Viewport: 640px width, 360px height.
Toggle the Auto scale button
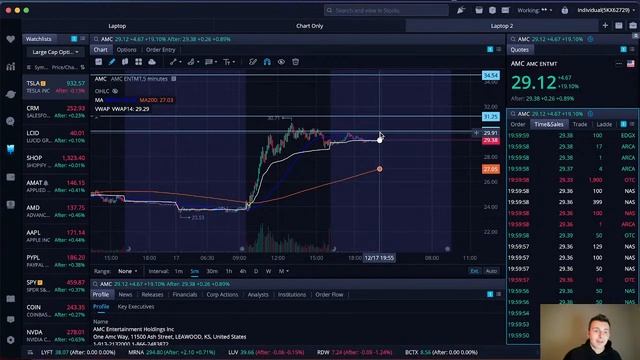point(491,271)
